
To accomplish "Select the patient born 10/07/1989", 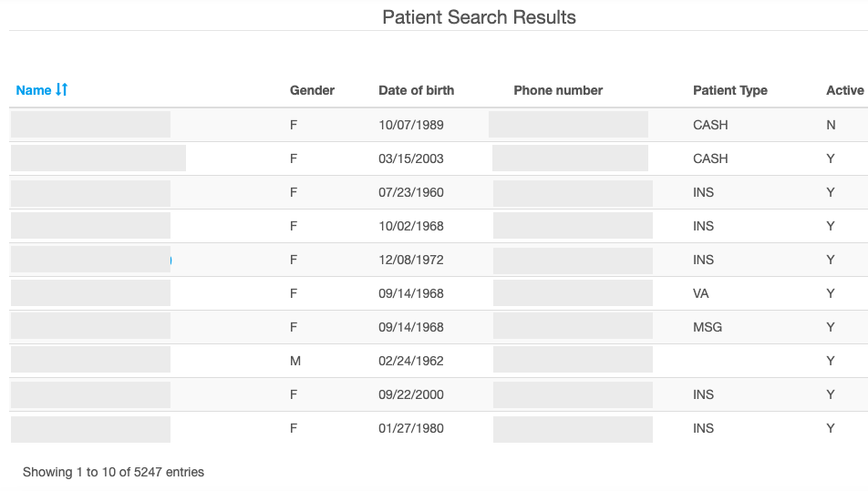I will point(411,125).
